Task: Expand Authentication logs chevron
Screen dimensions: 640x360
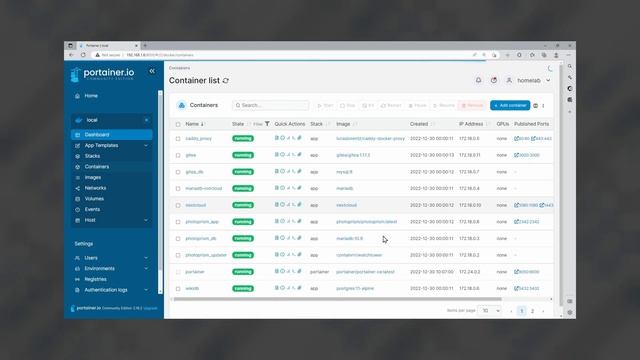Action: click(x=146, y=290)
